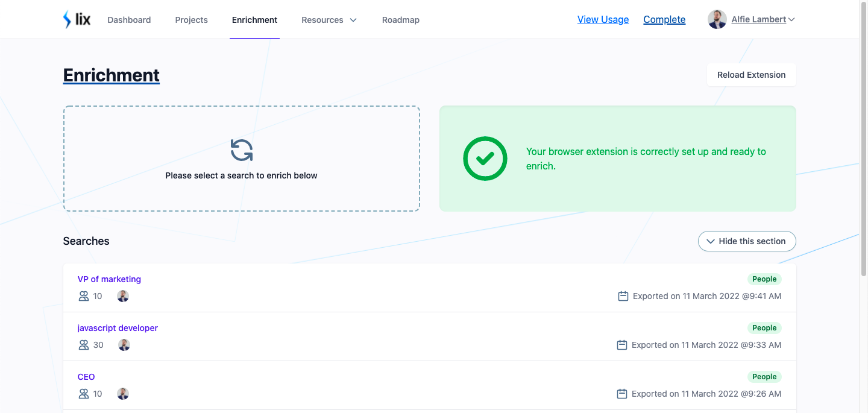868x413 pixels.
Task: Switch to the Projects tab
Action: pyautogui.click(x=192, y=20)
